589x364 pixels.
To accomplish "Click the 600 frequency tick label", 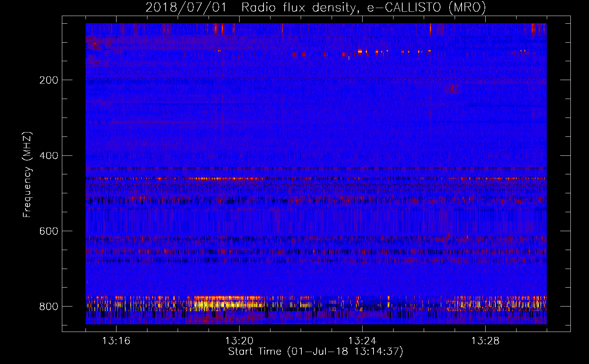I will coord(48,232).
